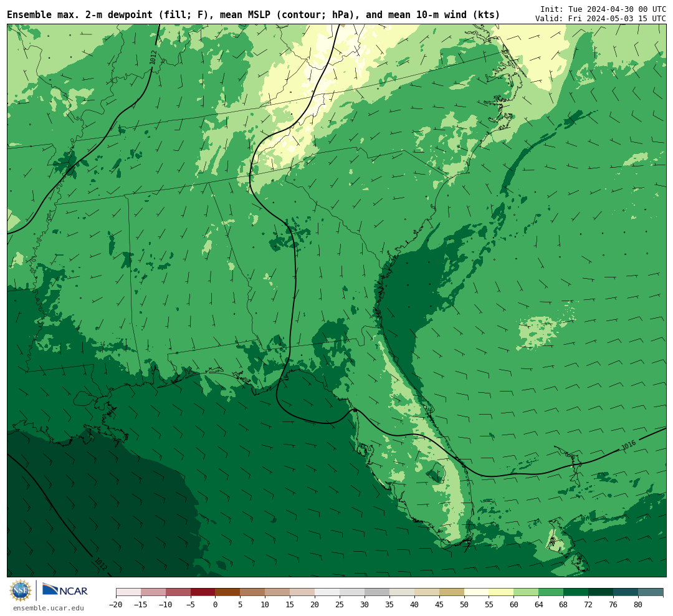Pick the 45 to 50 khaki swatch
The image size is (673, 616).
coord(452,592)
